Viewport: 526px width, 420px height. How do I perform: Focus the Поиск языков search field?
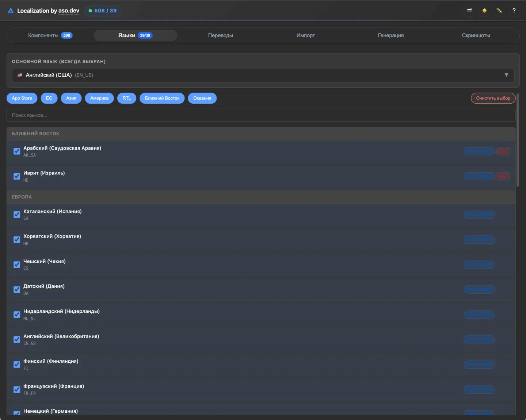click(261, 115)
